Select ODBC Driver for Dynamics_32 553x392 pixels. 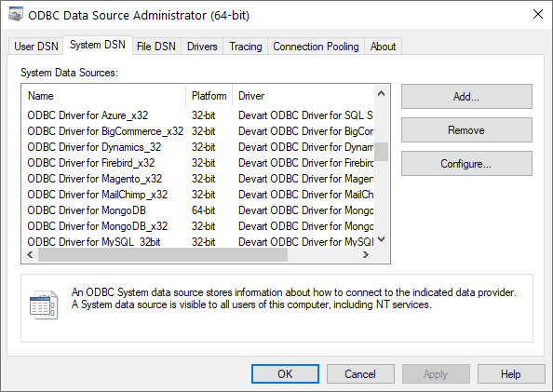[x=94, y=147]
